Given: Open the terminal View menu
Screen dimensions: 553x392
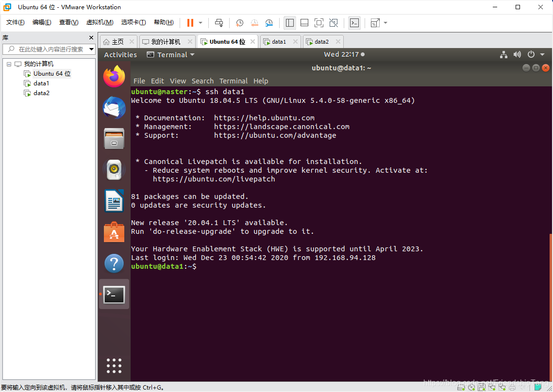Looking at the screenshot, I should (x=178, y=81).
